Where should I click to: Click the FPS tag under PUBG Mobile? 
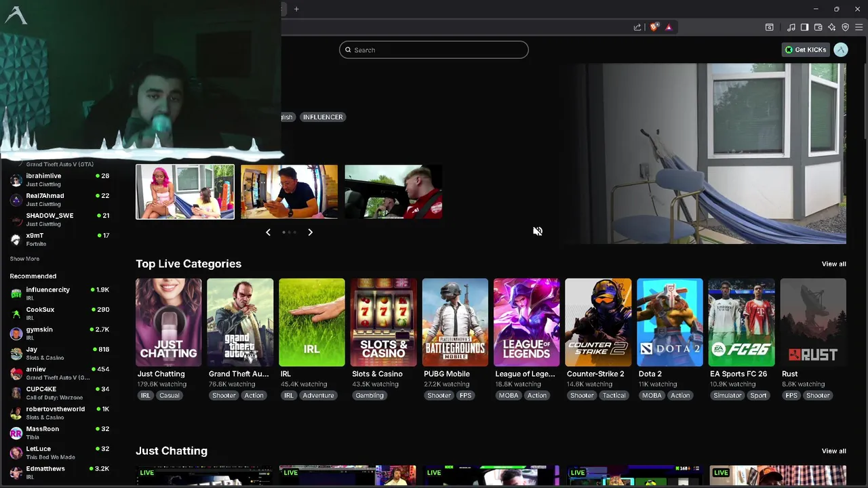(x=465, y=395)
